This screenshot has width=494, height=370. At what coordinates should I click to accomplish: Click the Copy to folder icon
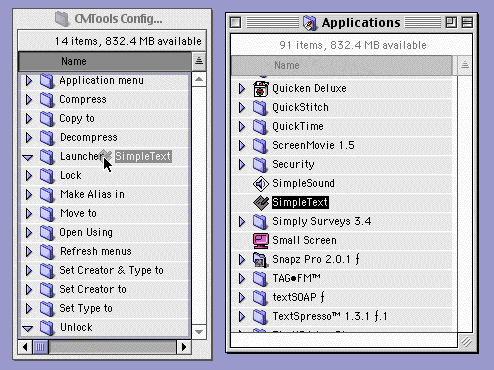click(47, 119)
